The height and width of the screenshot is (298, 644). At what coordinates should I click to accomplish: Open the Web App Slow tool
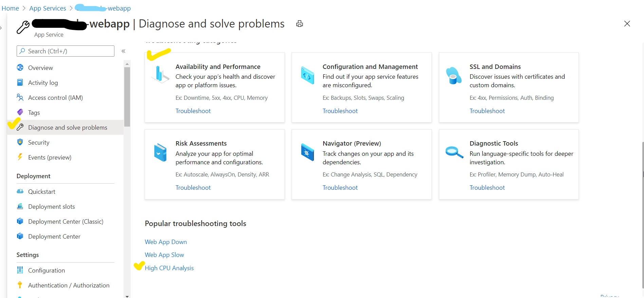click(164, 255)
